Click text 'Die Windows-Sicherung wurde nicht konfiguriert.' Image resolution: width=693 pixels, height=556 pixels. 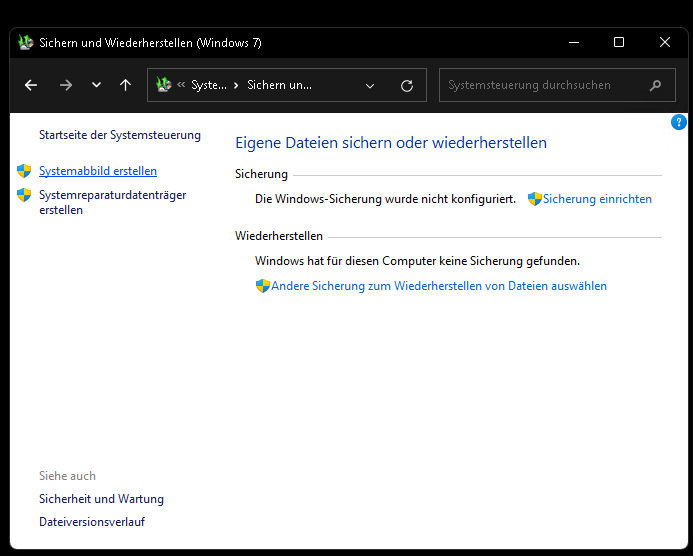pos(385,199)
